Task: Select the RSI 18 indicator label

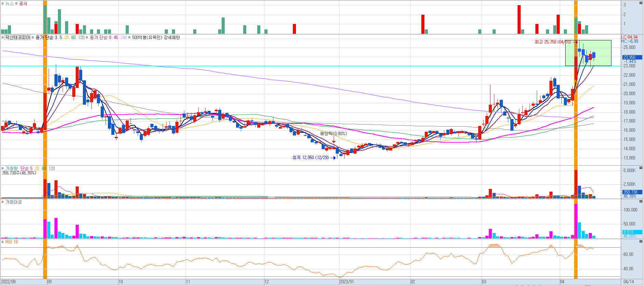Action: click(12, 242)
